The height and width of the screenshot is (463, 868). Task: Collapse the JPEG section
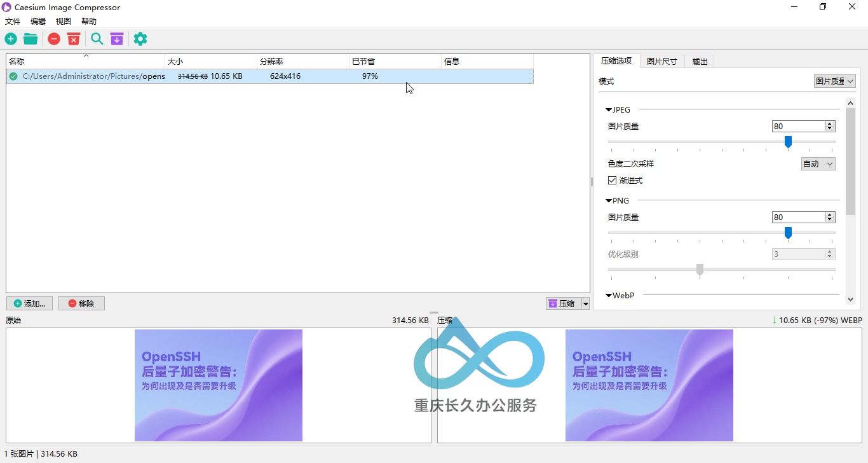click(609, 110)
